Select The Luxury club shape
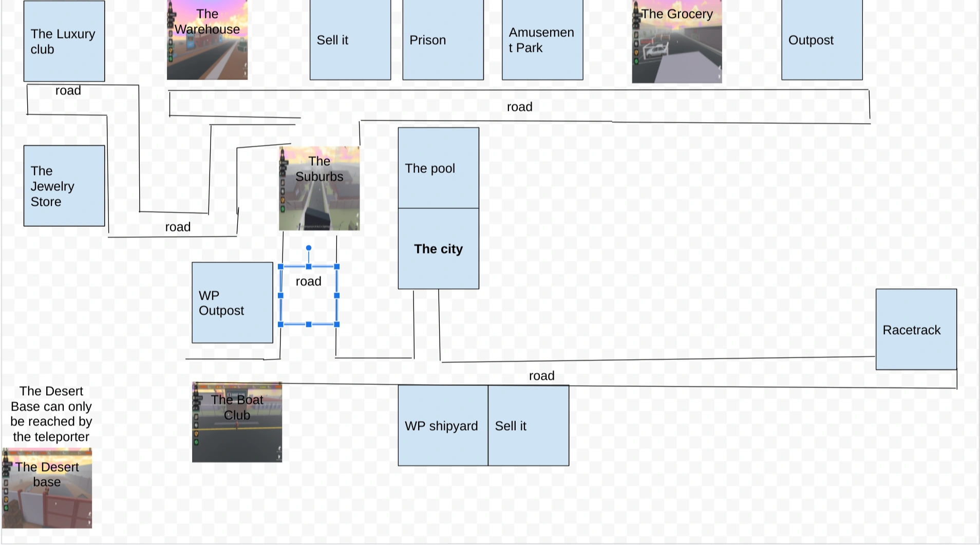980x545 pixels. click(x=64, y=41)
